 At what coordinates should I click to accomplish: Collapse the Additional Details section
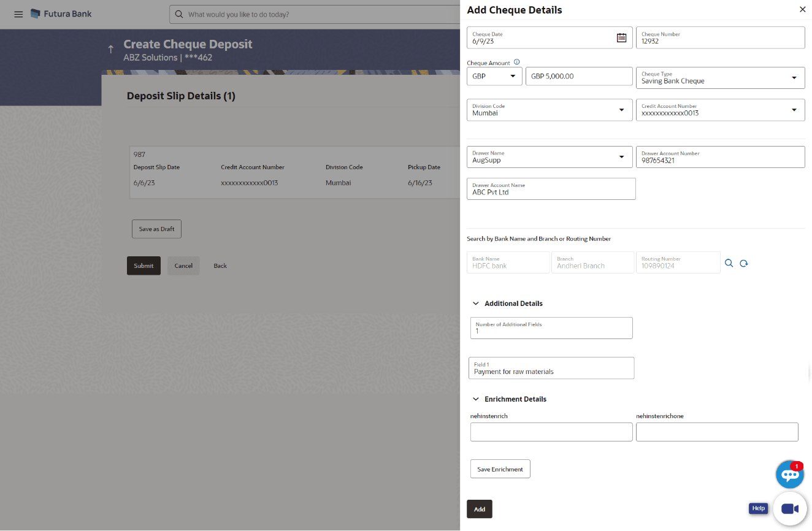point(476,304)
